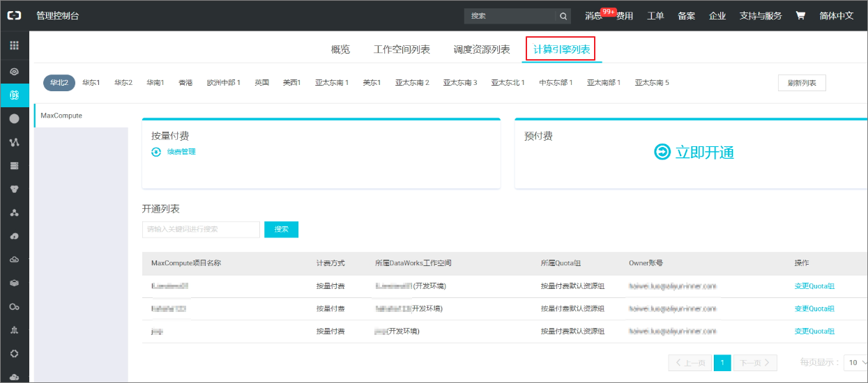Open the stacked-layers sidebar icon
Image resolution: width=868 pixels, height=383 pixels.
(14, 283)
